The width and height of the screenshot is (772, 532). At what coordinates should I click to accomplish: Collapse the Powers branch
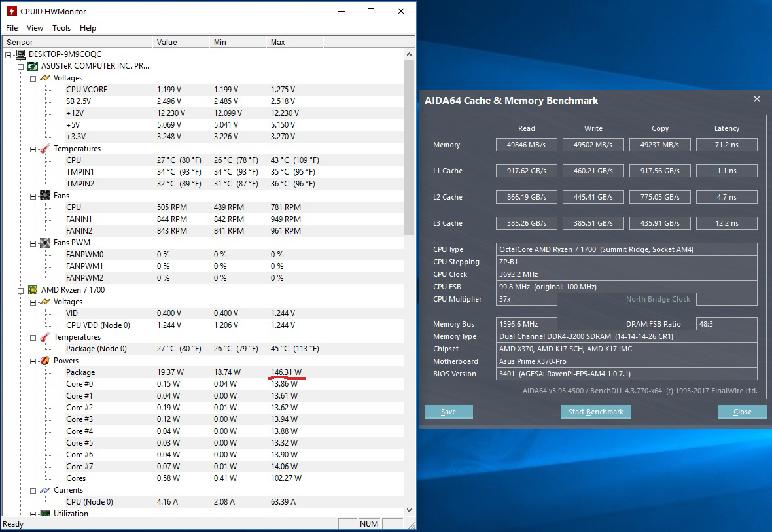click(x=33, y=361)
